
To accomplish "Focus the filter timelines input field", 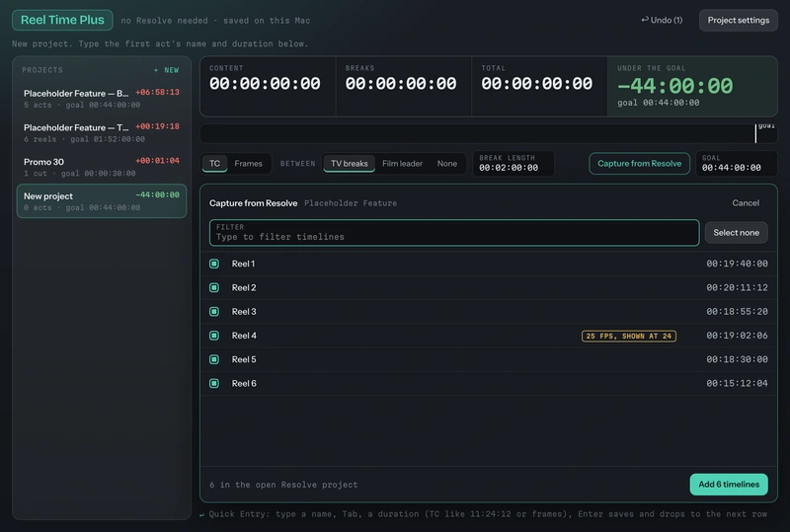I will [454, 233].
